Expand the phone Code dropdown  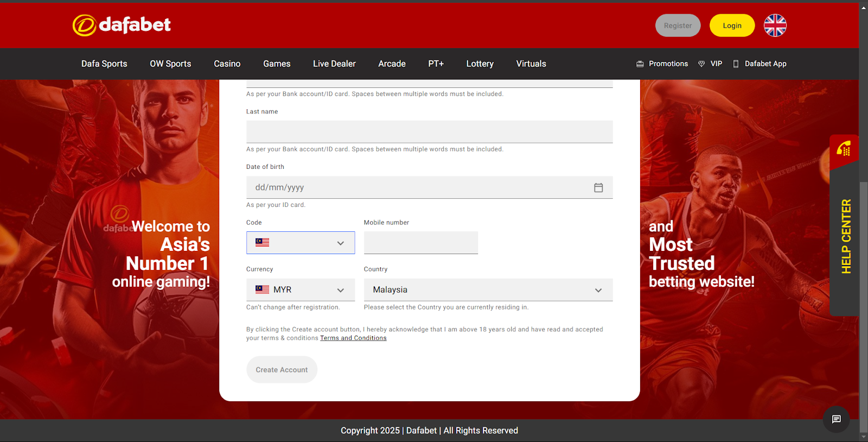301,243
